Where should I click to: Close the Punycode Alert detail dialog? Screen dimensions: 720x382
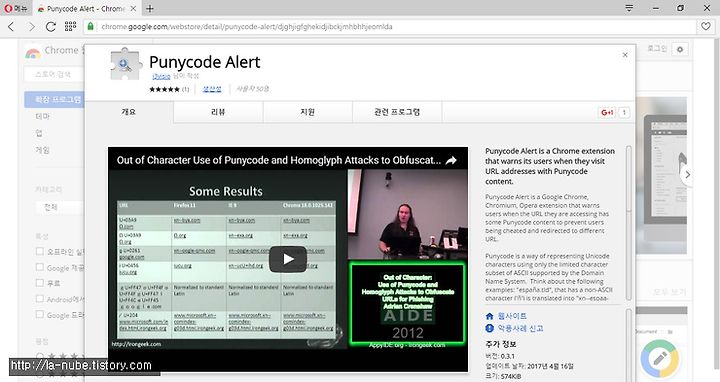625,55
